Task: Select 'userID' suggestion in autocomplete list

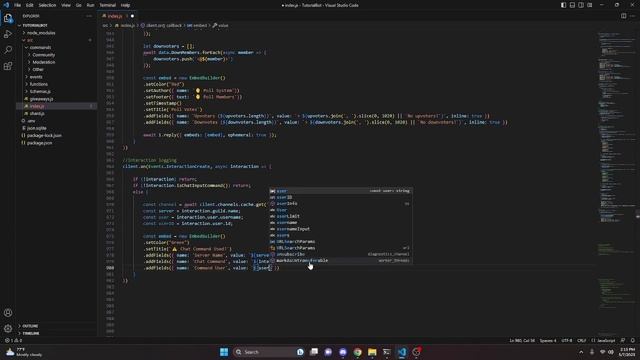Action: 340,197
